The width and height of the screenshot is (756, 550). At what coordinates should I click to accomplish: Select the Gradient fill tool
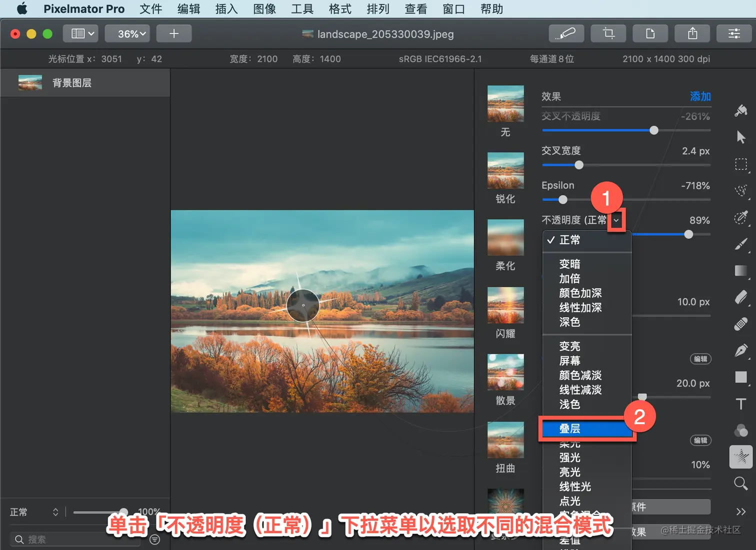(741, 271)
